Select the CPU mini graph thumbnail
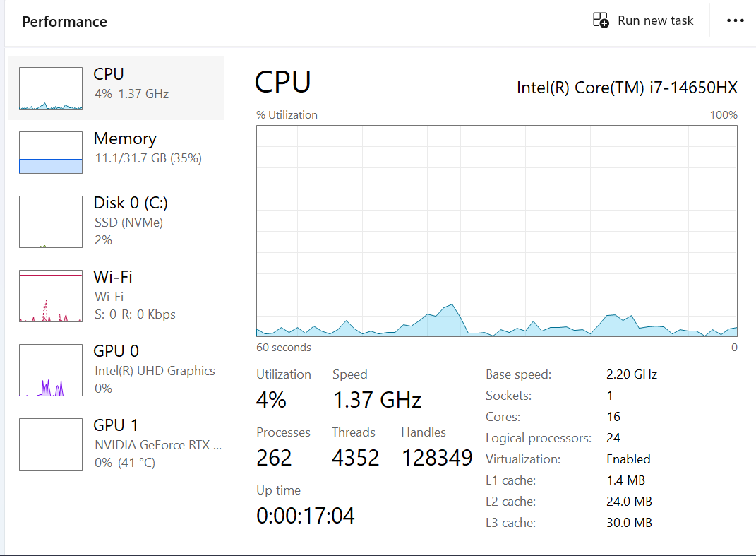The height and width of the screenshot is (556, 756). click(x=51, y=88)
